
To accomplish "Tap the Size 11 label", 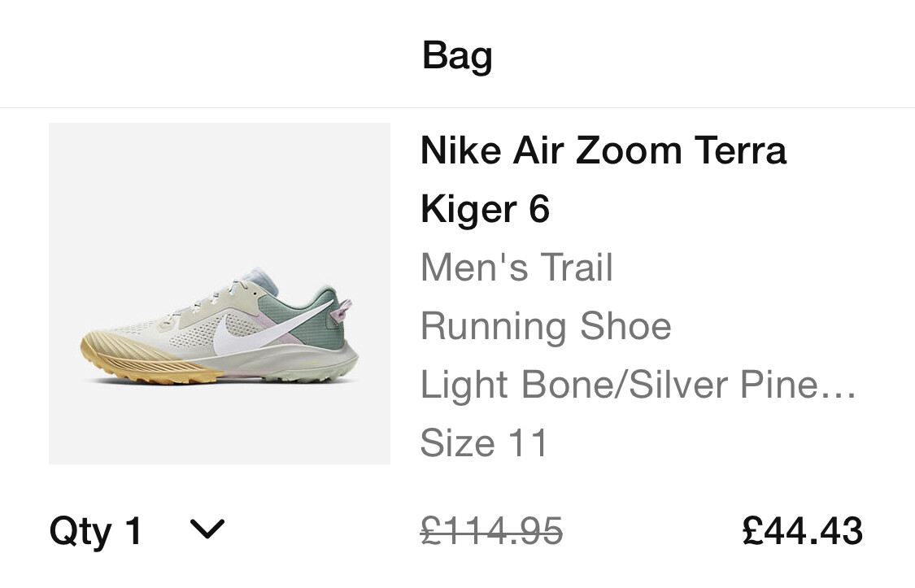I will pyautogui.click(x=484, y=443).
